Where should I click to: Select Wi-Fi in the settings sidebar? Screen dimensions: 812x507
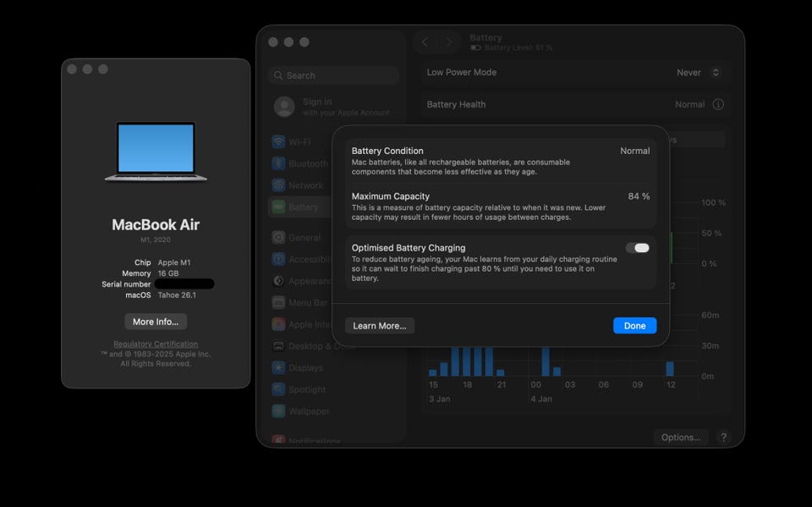coord(299,141)
